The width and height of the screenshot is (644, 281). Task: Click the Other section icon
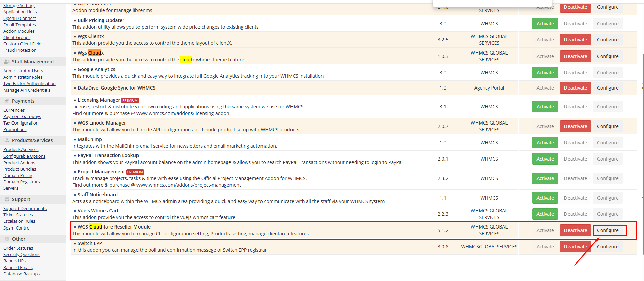click(x=7, y=239)
